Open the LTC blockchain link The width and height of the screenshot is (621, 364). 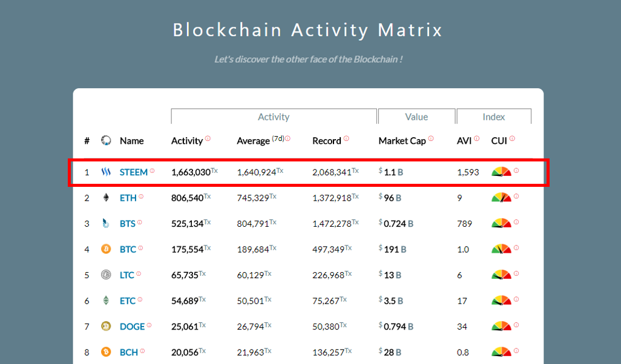coord(126,275)
